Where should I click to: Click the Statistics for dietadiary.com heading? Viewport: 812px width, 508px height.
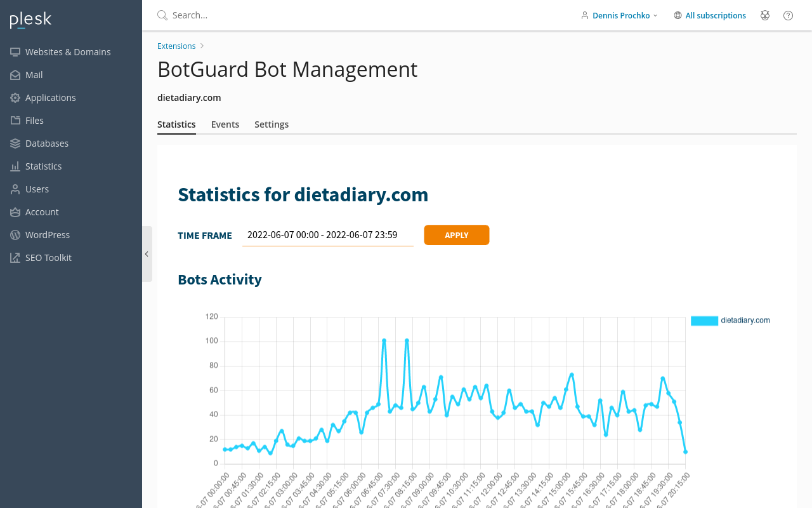[x=303, y=194]
